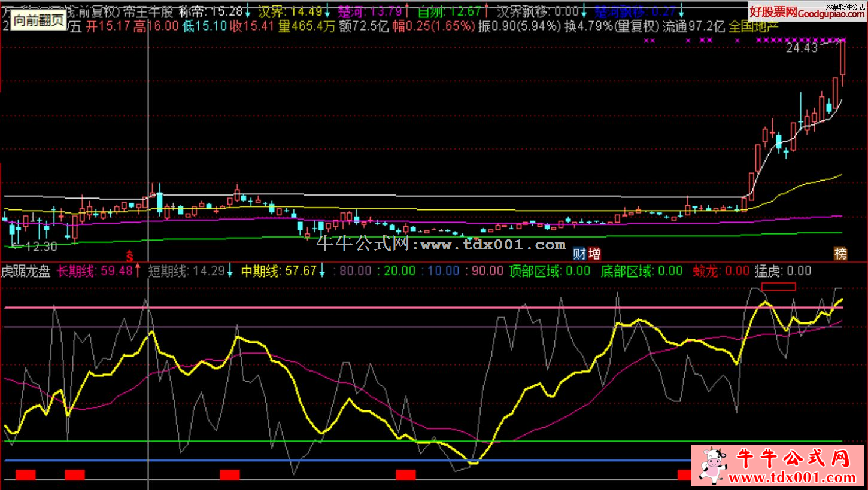Screen dimensions: 868x490
Task: Click the 称帝: 15.28 value
Action: [x=210, y=11]
